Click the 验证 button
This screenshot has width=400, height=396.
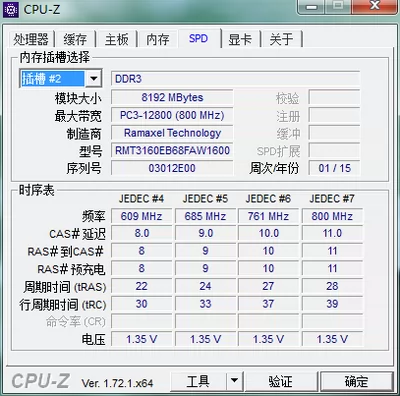[x=281, y=381]
